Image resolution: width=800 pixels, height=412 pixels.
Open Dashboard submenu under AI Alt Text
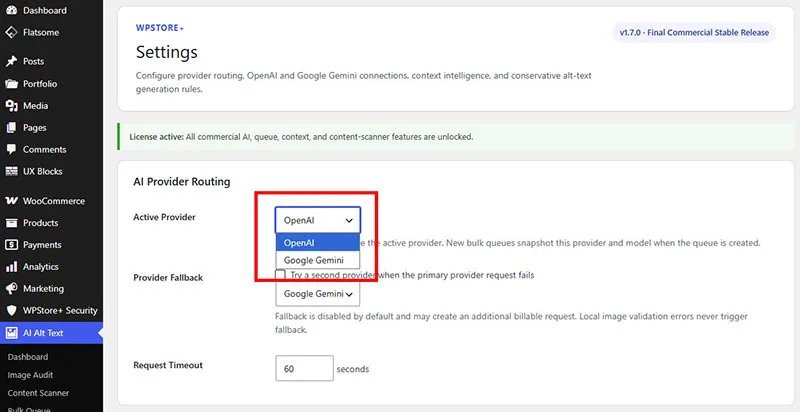28,357
